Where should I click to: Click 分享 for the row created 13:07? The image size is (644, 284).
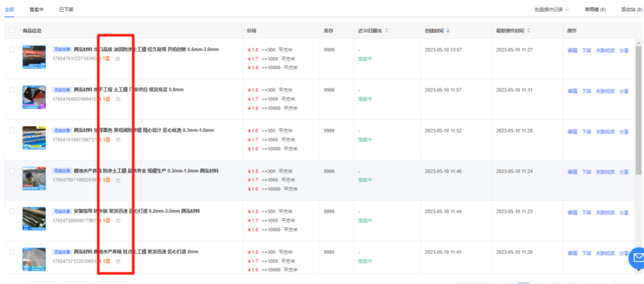point(624,51)
